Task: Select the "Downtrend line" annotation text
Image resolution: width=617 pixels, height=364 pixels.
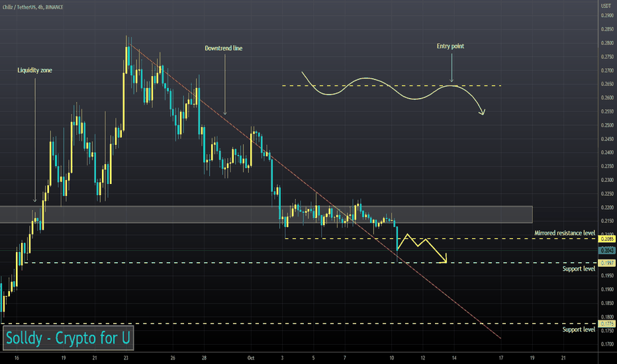Action: point(224,48)
